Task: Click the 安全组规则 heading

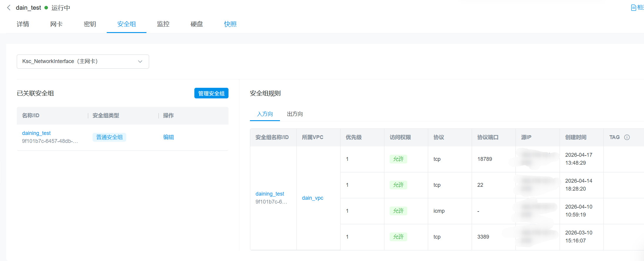Action: coord(265,93)
